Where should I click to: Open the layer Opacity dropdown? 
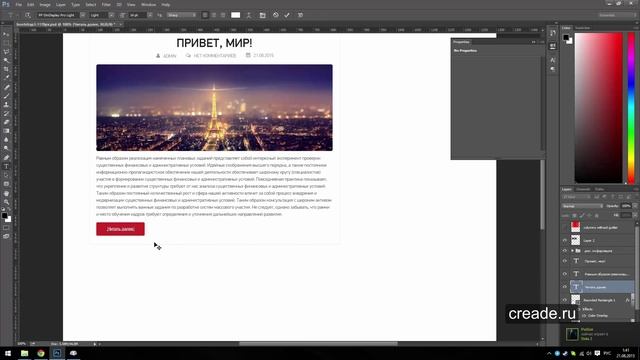(x=635, y=206)
